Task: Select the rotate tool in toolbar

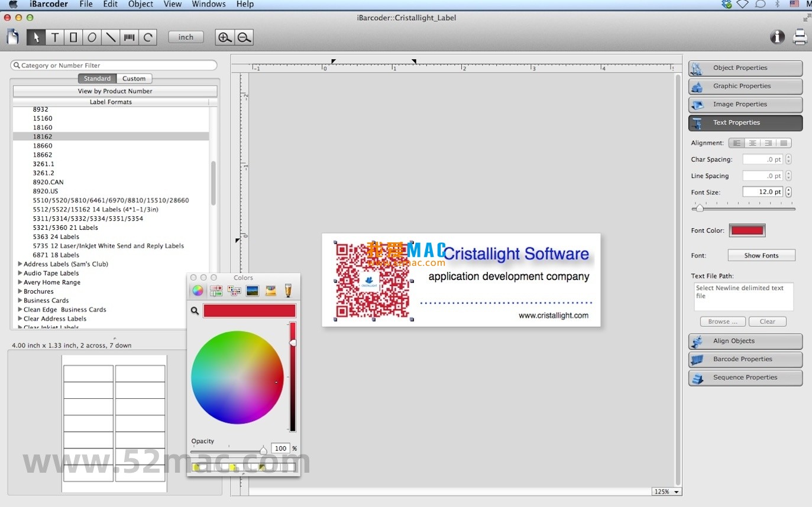Action: (147, 37)
